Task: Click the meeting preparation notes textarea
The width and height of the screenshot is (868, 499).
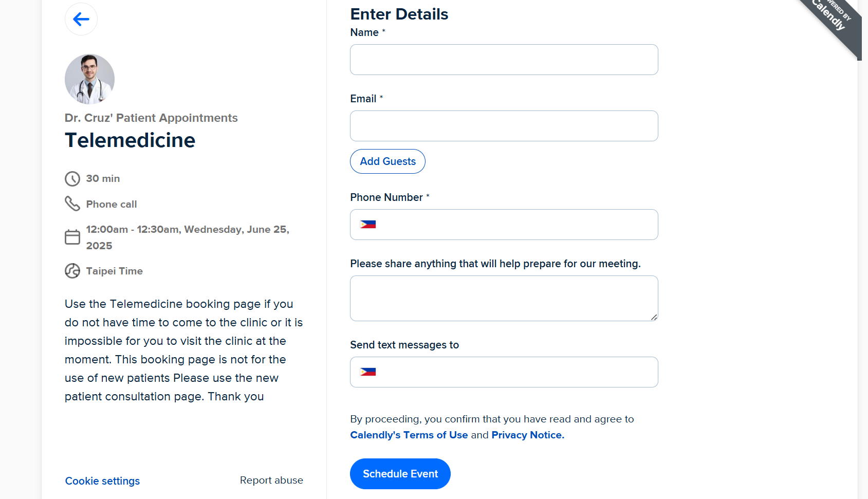Action: 504,299
